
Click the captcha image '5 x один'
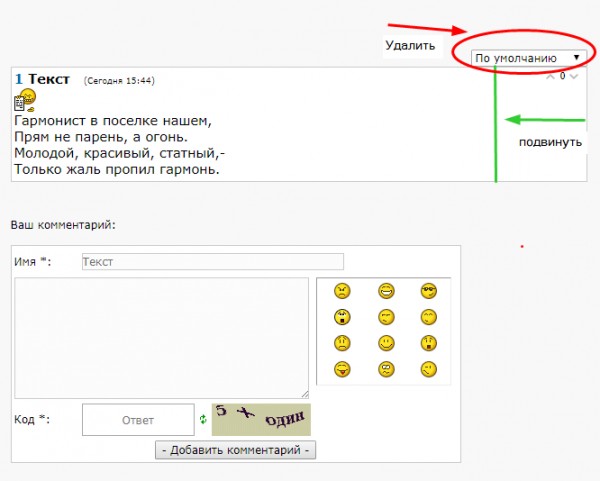tap(261, 419)
